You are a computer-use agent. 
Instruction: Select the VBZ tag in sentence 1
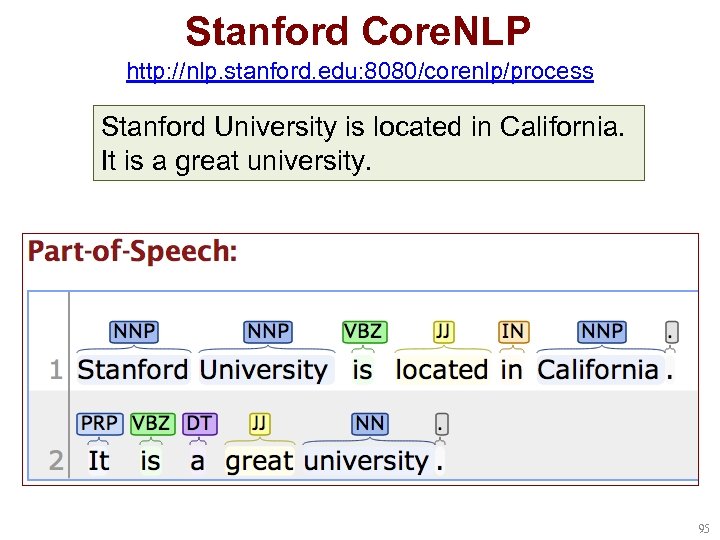tap(362, 332)
